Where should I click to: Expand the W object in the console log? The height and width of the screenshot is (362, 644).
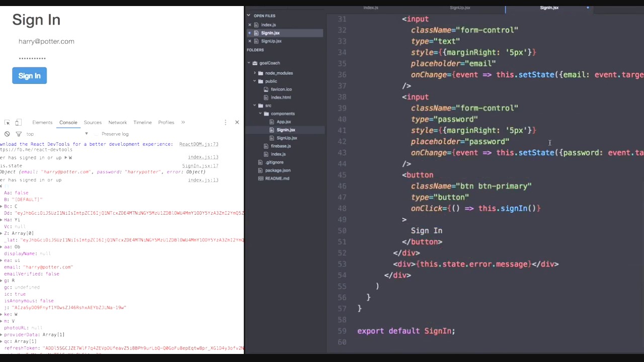[66, 157]
